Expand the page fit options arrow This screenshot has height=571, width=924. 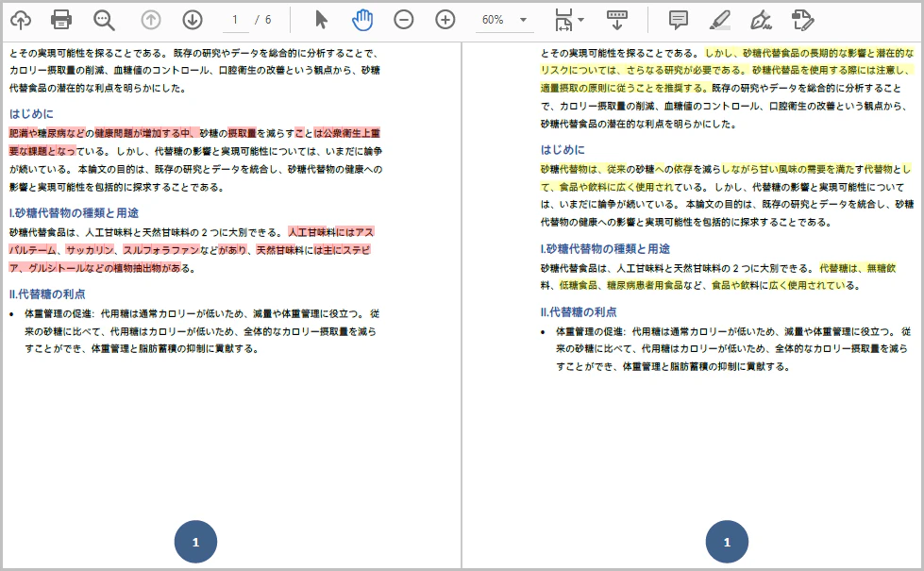point(581,20)
